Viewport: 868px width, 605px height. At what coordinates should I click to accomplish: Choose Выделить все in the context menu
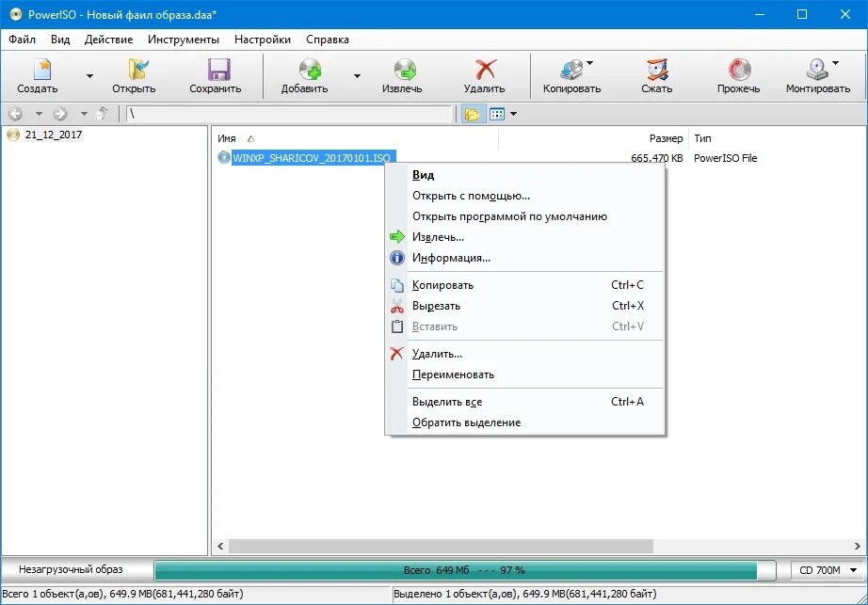tap(524, 402)
